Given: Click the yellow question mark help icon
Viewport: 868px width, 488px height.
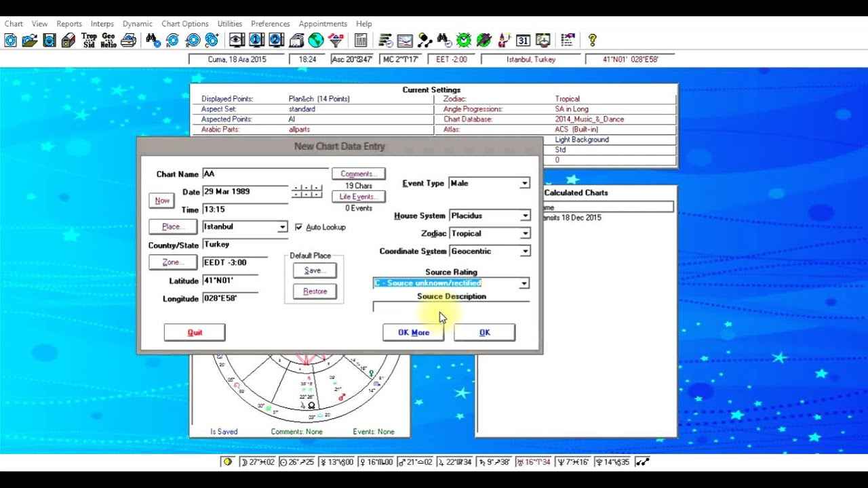Looking at the screenshot, I should point(592,41).
